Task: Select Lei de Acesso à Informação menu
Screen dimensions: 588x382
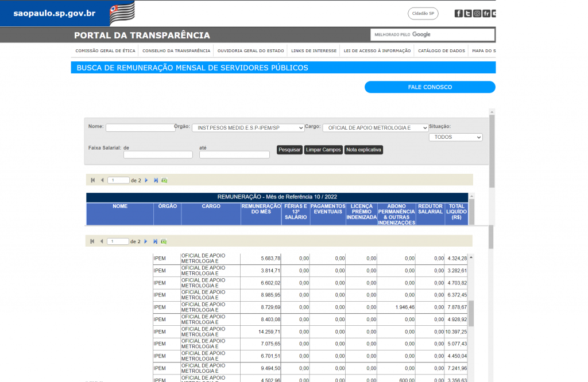Action: coord(377,51)
